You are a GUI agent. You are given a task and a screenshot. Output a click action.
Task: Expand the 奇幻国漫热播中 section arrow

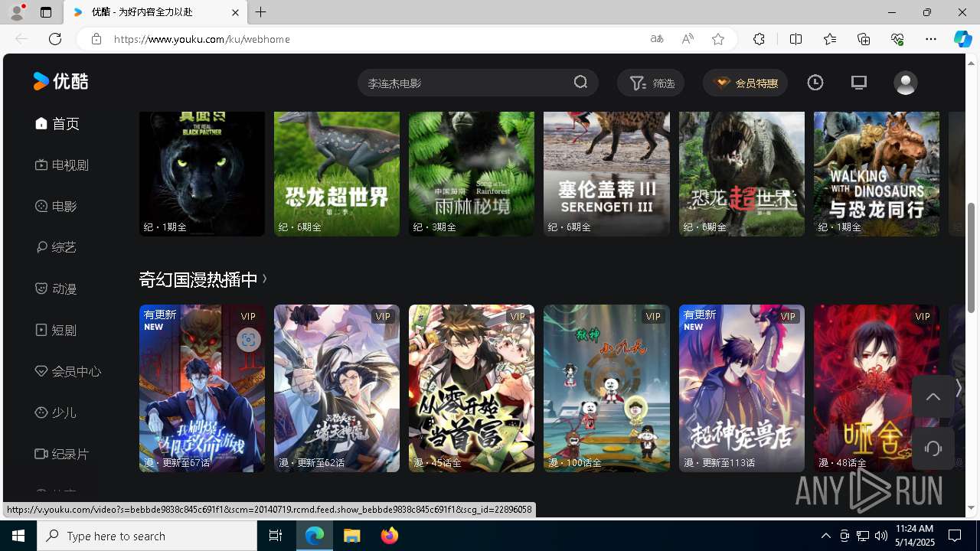(265, 279)
